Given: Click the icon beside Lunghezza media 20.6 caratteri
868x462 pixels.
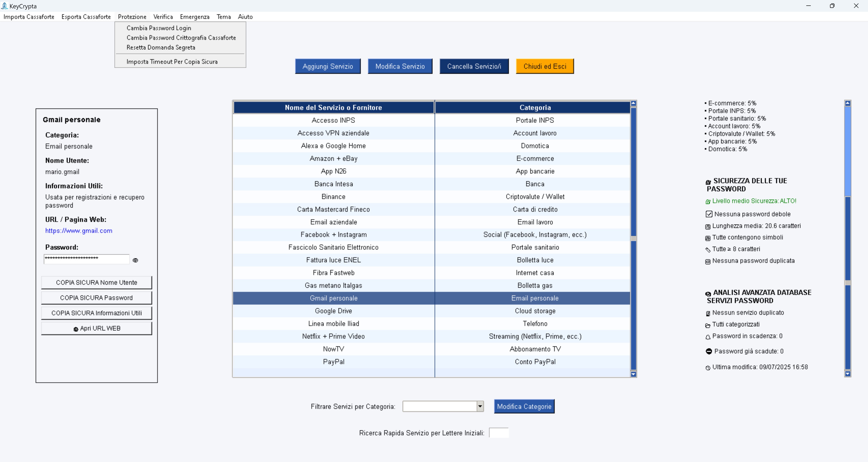Looking at the screenshot, I should pyautogui.click(x=708, y=226).
